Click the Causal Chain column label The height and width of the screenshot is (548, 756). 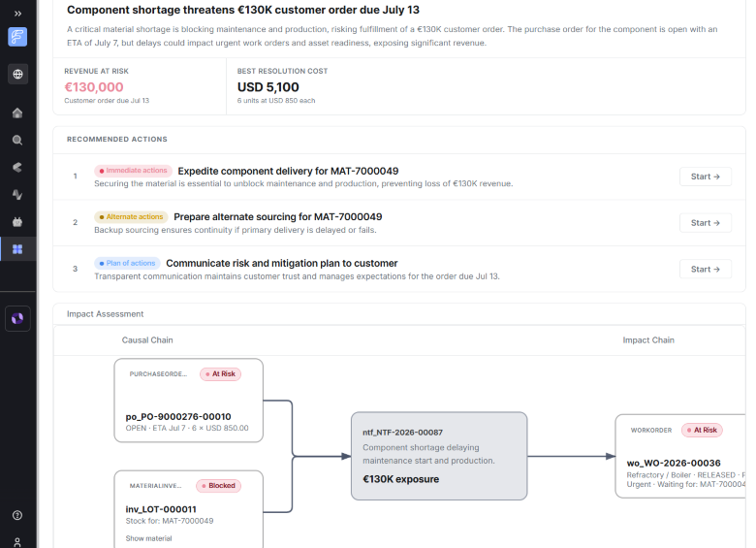[147, 340]
